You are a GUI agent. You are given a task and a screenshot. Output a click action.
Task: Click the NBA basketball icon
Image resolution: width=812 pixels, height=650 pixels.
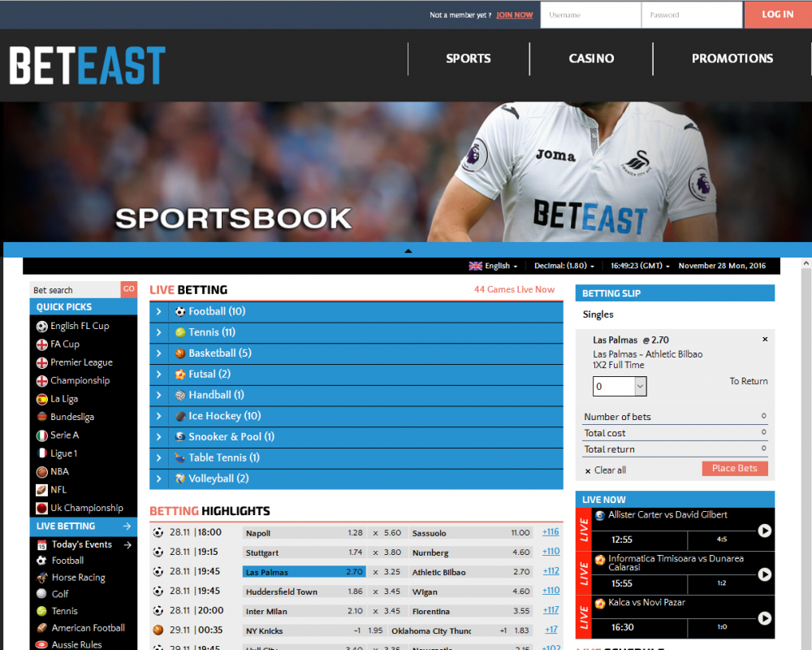[42, 472]
